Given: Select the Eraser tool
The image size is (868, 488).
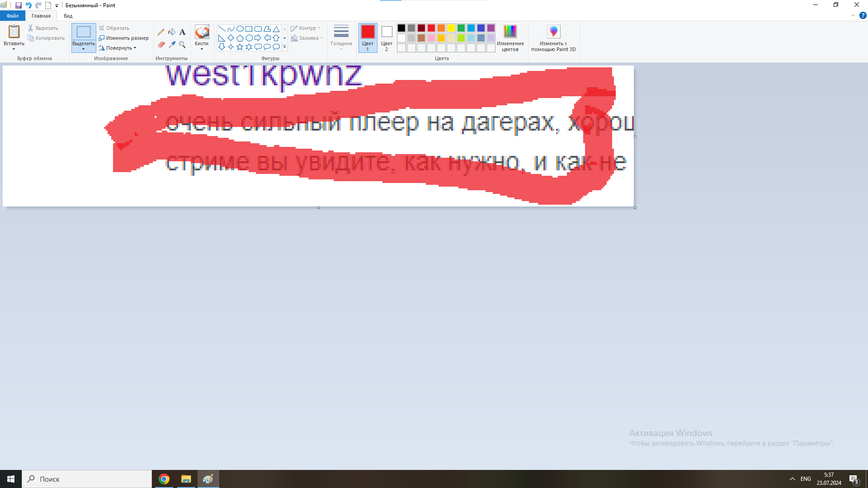Looking at the screenshot, I should pyautogui.click(x=161, y=44).
